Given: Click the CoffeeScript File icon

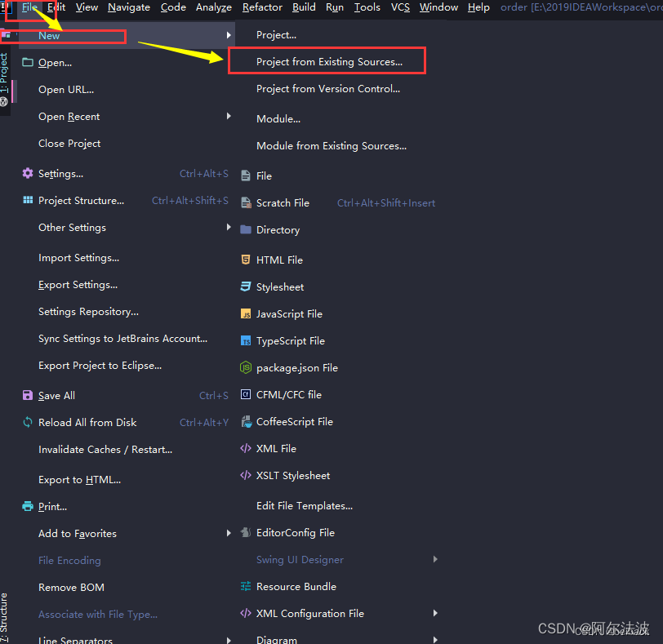Looking at the screenshot, I should [246, 421].
